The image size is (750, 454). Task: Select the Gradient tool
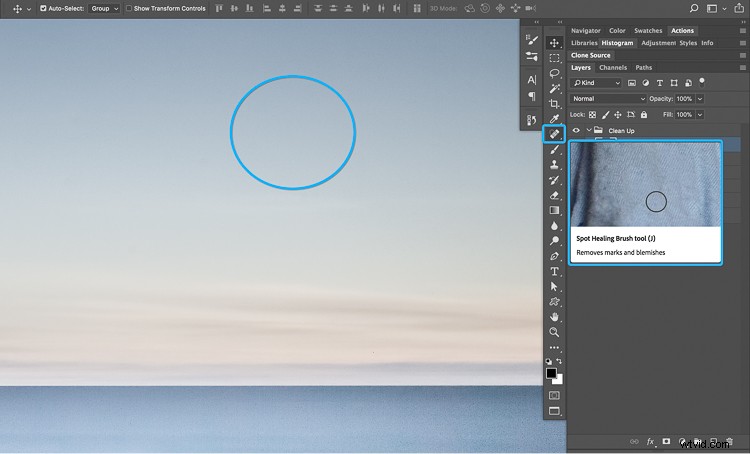click(x=554, y=210)
